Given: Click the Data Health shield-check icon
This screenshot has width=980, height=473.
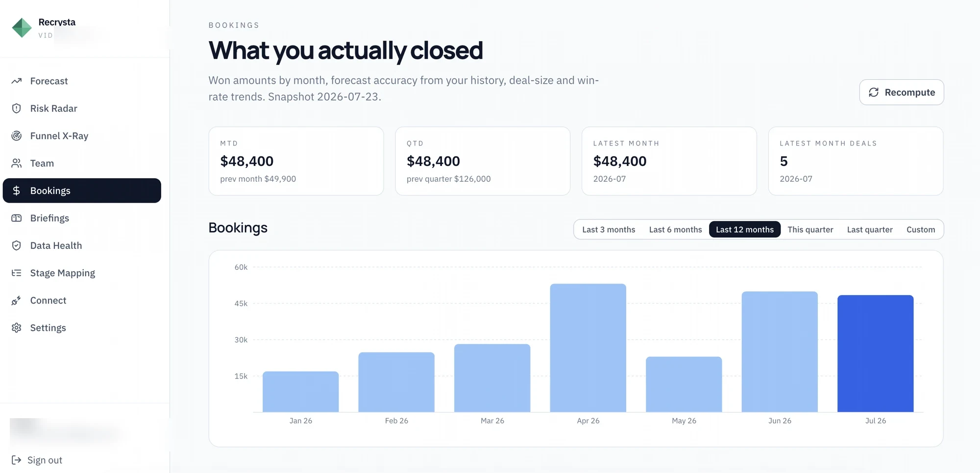Looking at the screenshot, I should (x=17, y=245).
